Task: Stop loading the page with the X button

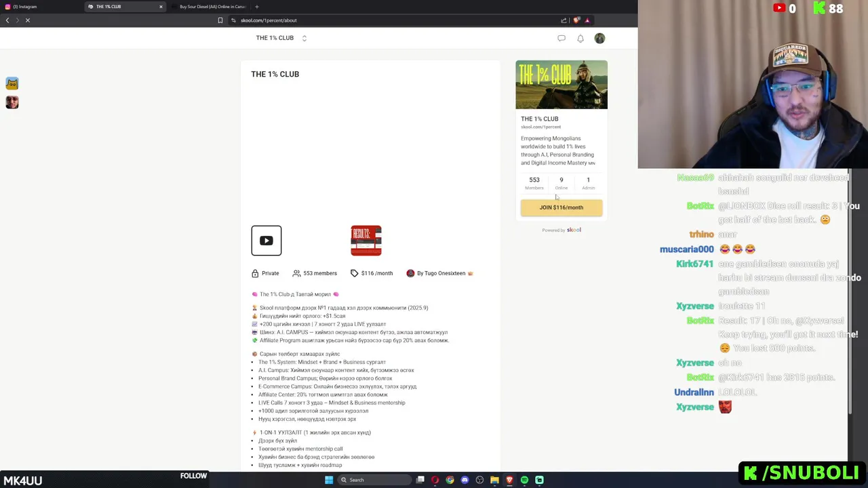Action: tap(28, 20)
